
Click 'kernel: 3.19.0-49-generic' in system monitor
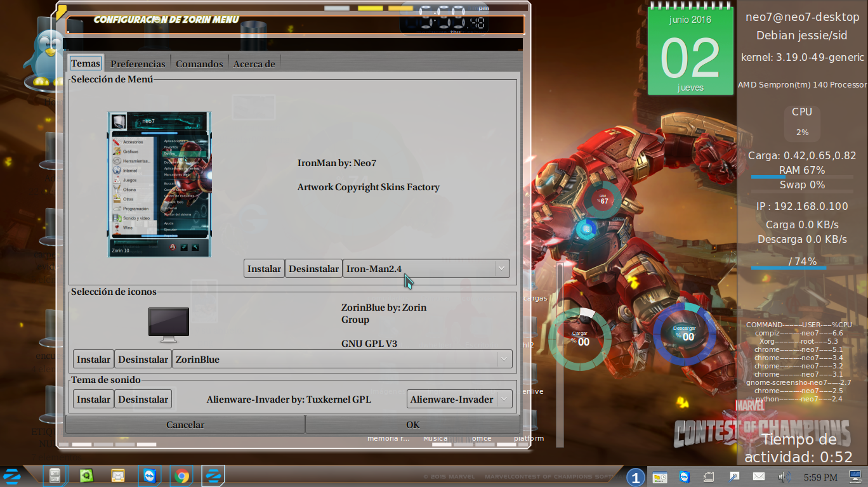point(803,57)
